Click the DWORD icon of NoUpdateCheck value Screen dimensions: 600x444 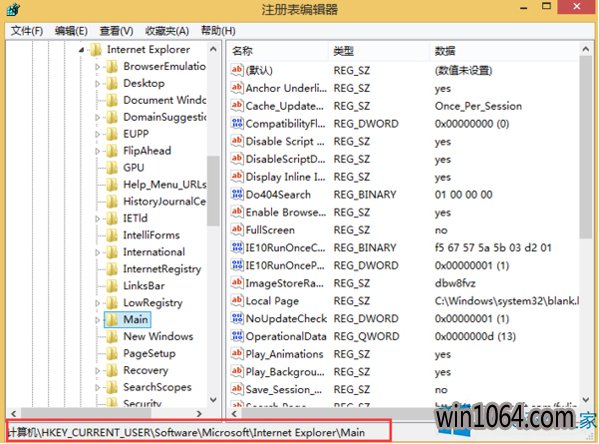[237, 318]
